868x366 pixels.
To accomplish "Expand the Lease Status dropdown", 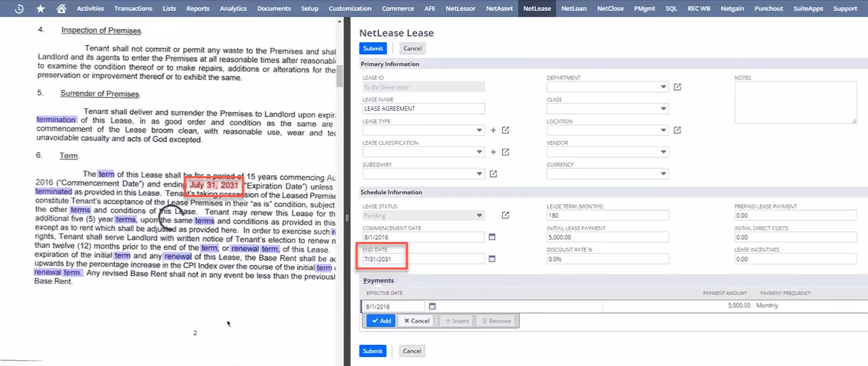I will pyautogui.click(x=480, y=215).
